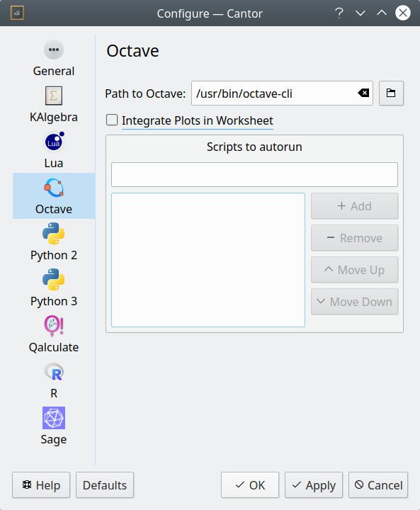Confirm settings with OK button
This screenshot has width=420, height=510.
[x=250, y=485]
